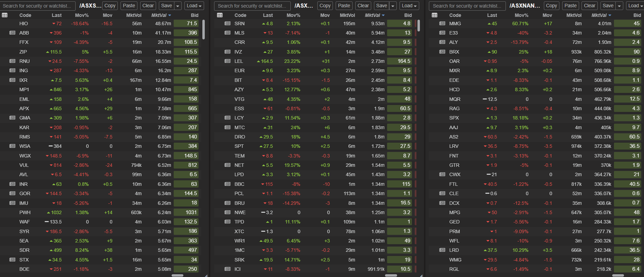Sort first panel by Code column header

(x=25, y=15)
